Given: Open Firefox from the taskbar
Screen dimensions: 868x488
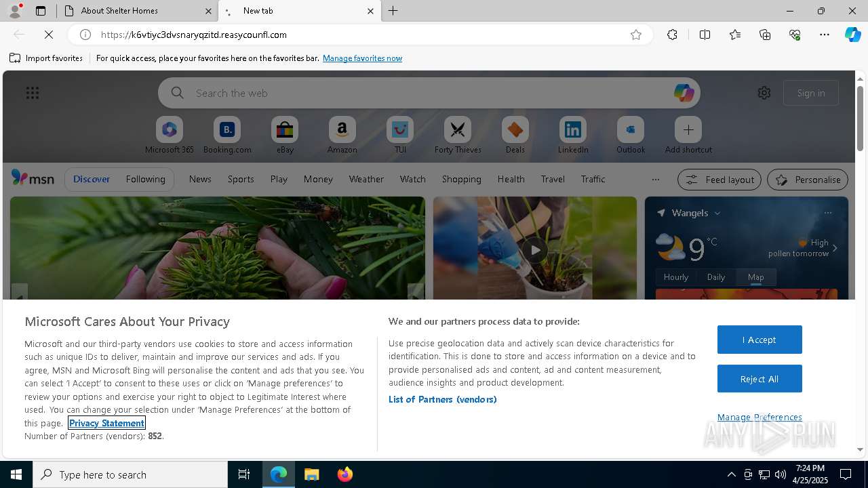Looking at the screenshot, I should pos(345,474).
